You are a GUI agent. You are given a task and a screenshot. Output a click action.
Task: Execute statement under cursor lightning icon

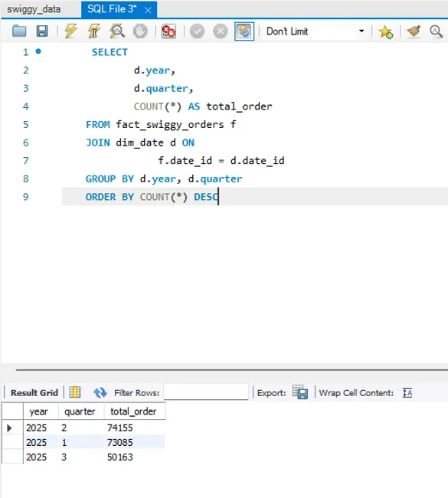[x=94, y=31]
